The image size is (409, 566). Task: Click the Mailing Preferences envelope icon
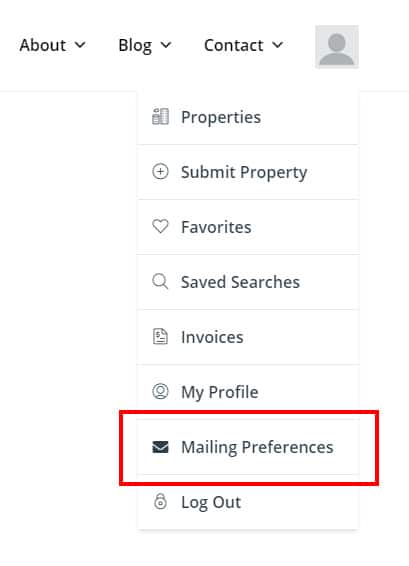(x=160, y=447)
